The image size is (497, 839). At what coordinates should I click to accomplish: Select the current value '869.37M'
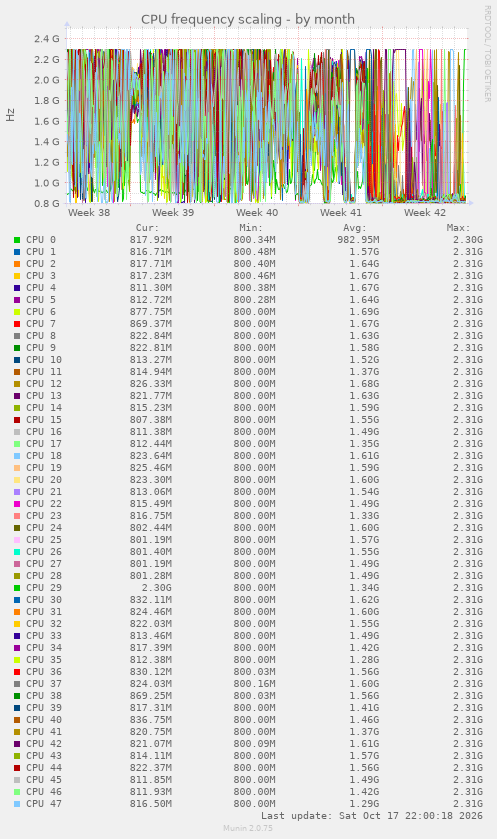151,324
